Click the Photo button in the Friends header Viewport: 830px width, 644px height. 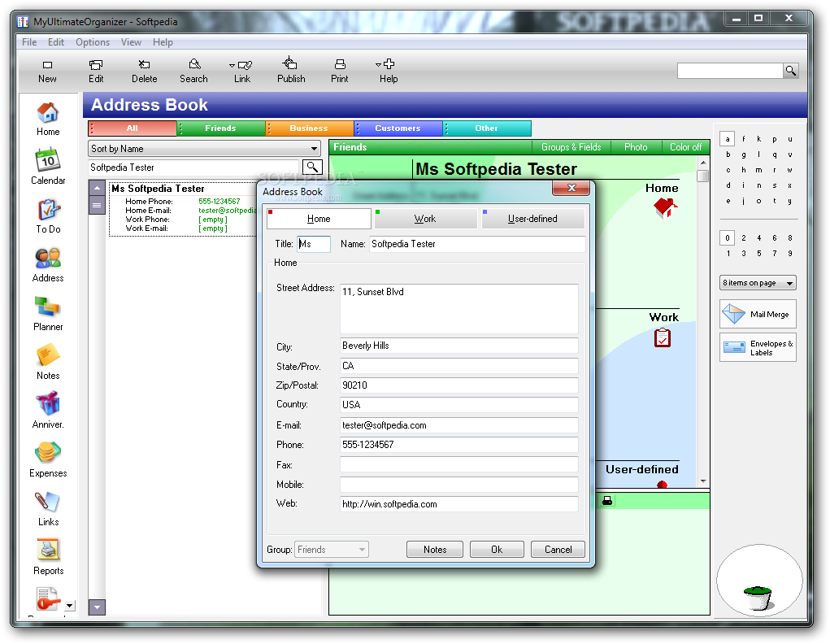click(636, 147)
